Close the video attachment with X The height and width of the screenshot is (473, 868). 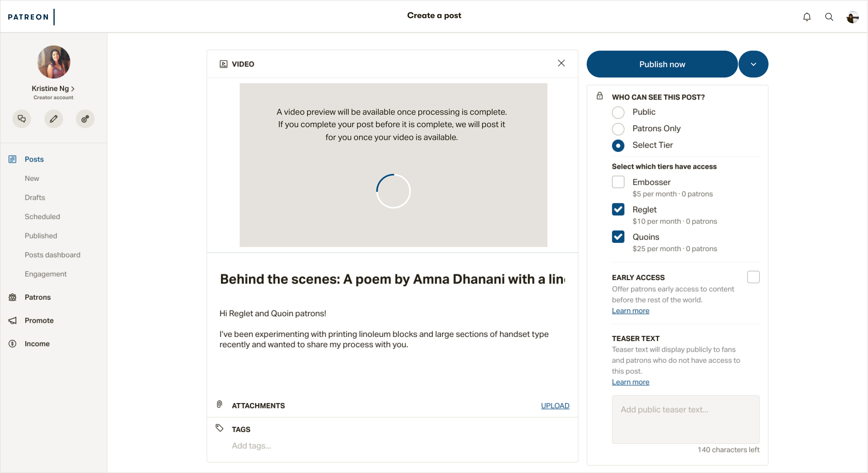(561, 63)
